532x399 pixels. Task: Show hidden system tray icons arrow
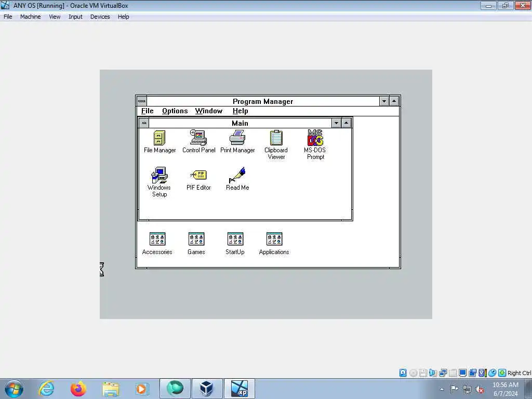(442, 389)
